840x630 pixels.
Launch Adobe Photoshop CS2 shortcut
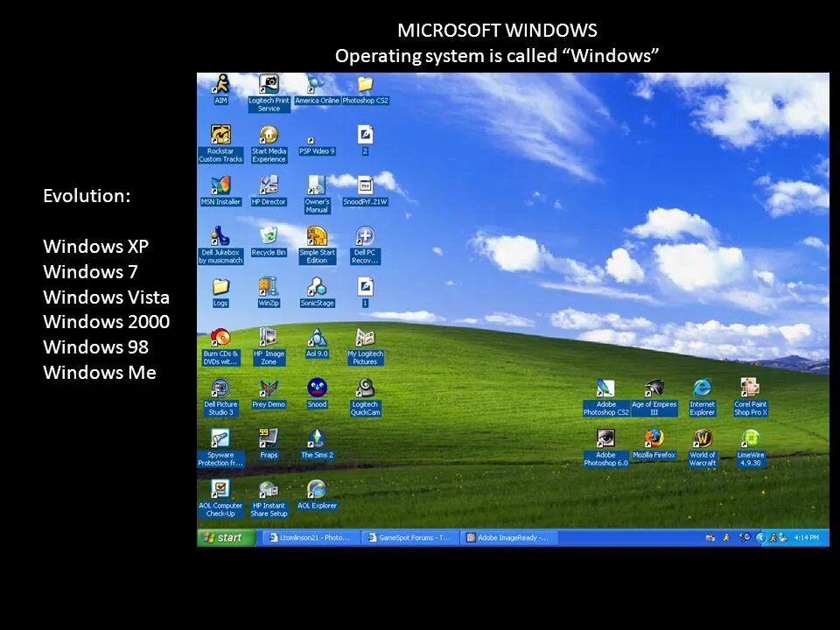(605, 397)
